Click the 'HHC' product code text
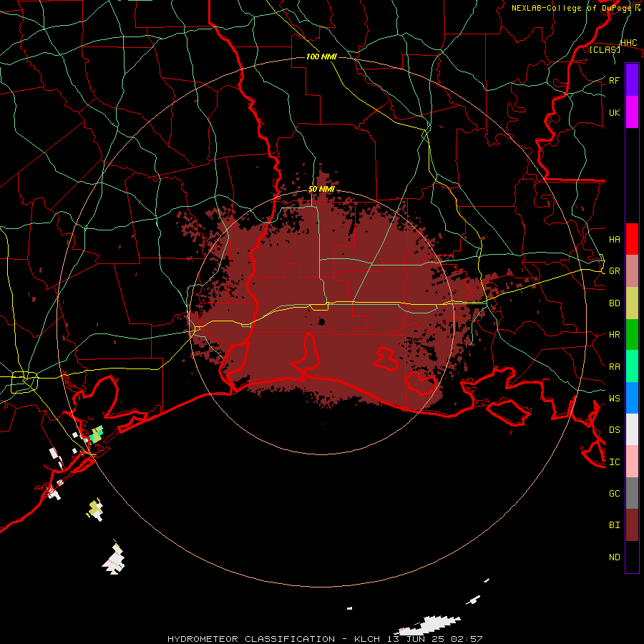 tap(628, 43)
